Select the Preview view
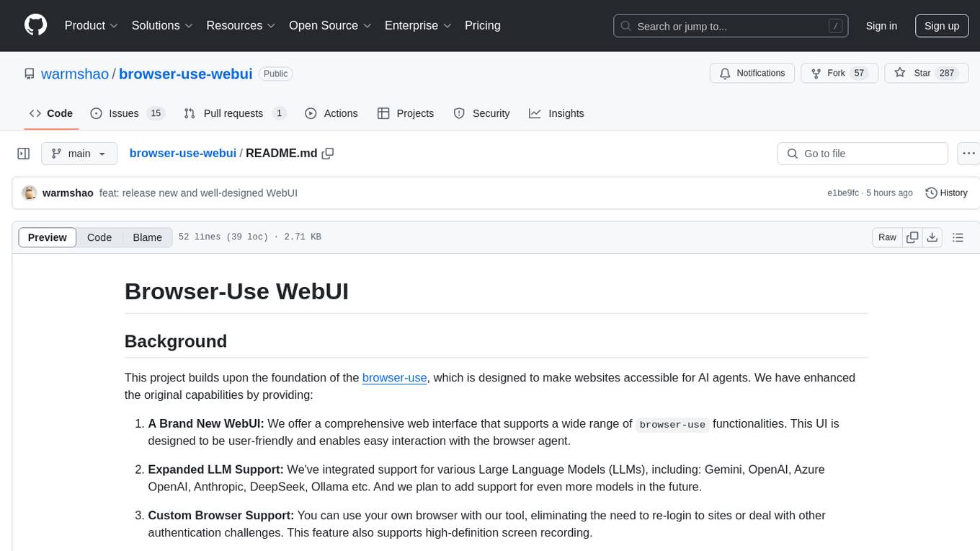Image resolution: width=980 pixels, height=551 pixels. (x=48, y=237)
